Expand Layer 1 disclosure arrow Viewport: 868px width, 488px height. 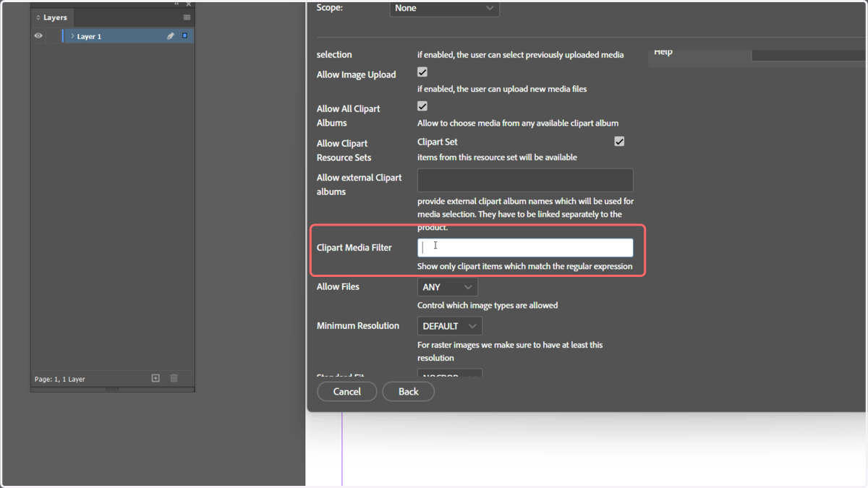(x=72, y=36)
